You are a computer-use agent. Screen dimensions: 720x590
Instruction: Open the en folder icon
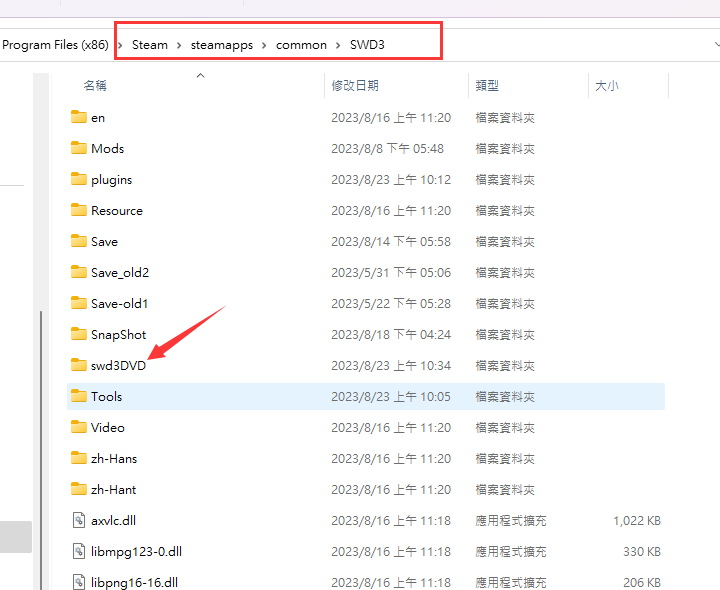pyautogui.click(x=79, y=118)
